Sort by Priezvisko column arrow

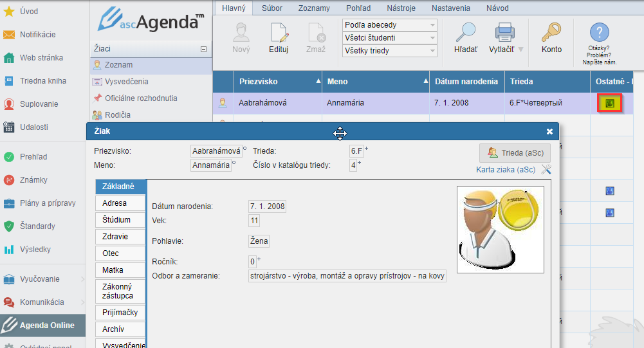pyautogui.click(x=318, y=81)
